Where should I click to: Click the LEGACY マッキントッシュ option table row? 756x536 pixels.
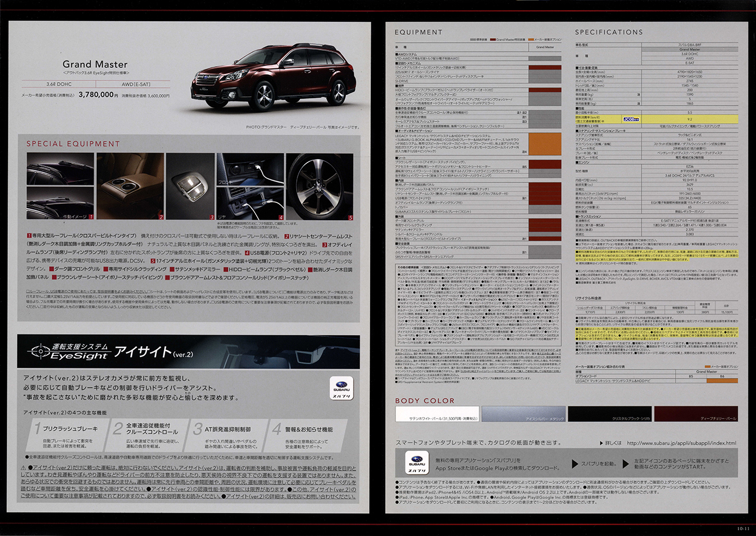tap(656, 380)
